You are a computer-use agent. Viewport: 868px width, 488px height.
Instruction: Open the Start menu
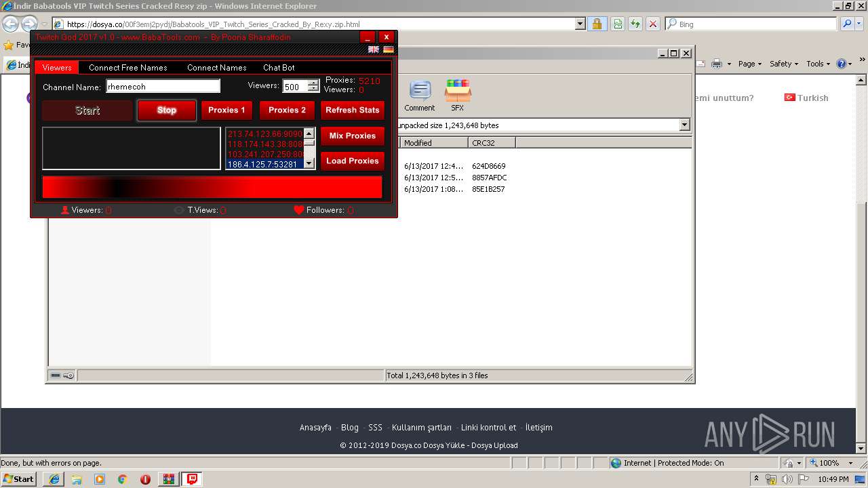click(18, 479)
